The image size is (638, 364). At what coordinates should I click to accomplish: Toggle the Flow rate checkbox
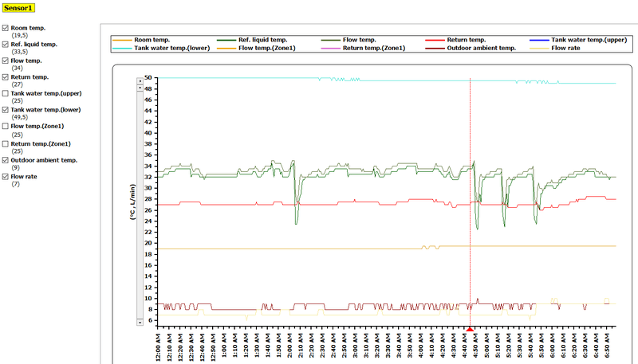[x=6, y=177]
